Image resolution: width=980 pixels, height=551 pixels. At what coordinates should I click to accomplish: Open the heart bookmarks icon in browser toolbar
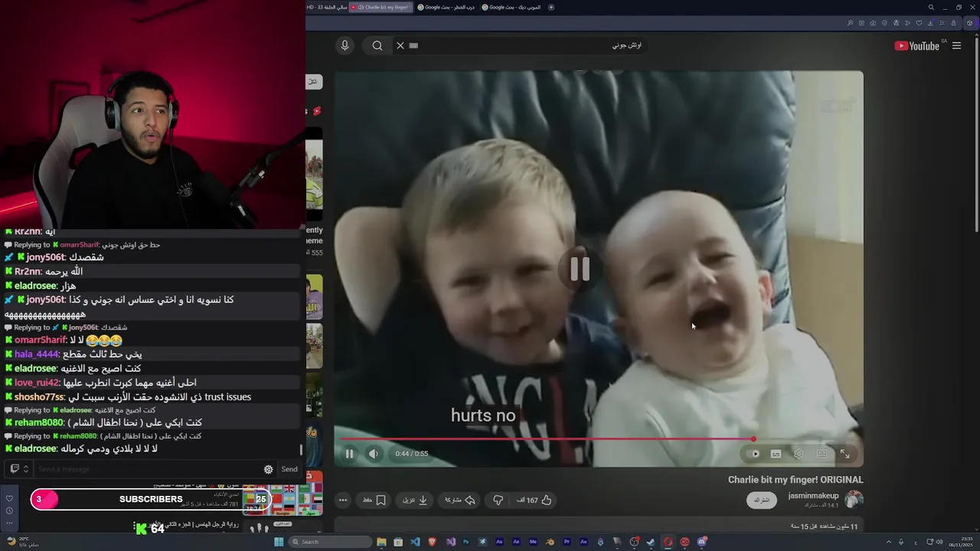click(x=919, y=23)
